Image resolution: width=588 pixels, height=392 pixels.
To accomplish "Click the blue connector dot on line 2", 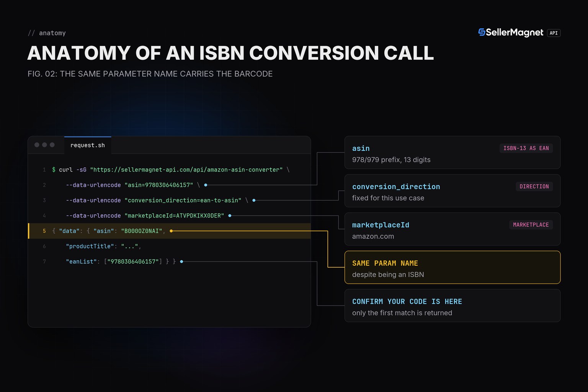I will point(206,185).
